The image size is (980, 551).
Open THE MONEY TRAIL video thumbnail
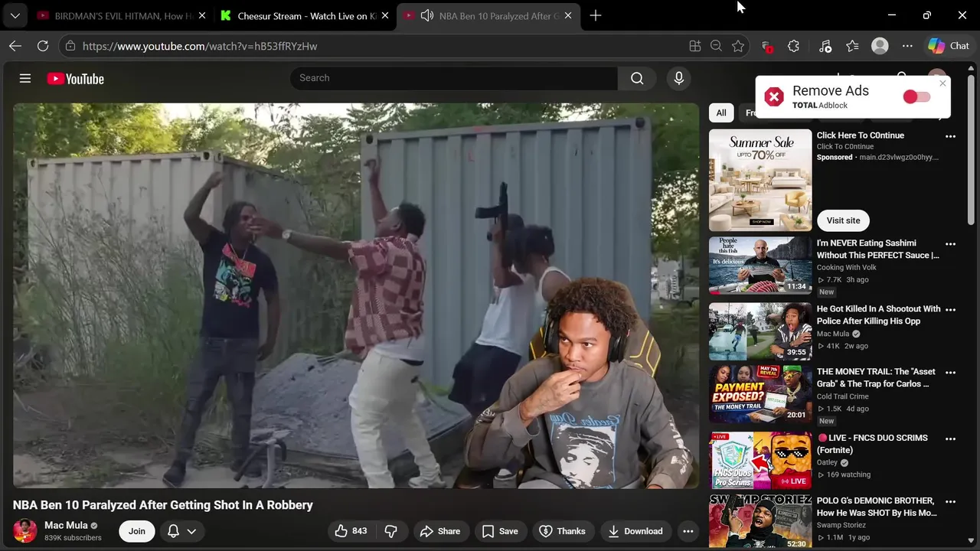click(760, 394)
